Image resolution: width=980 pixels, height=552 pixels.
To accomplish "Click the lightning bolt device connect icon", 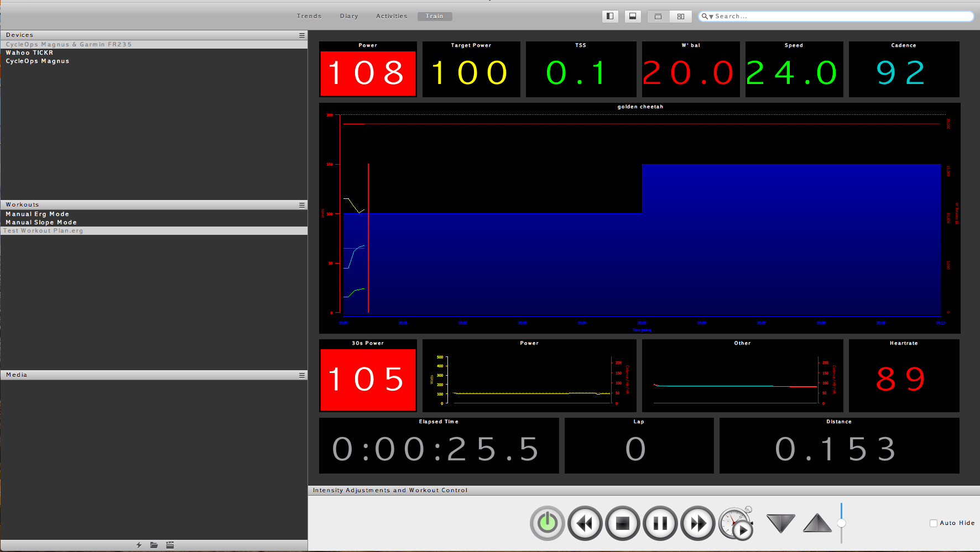I will pyautogui.click(x=138, y=545).
